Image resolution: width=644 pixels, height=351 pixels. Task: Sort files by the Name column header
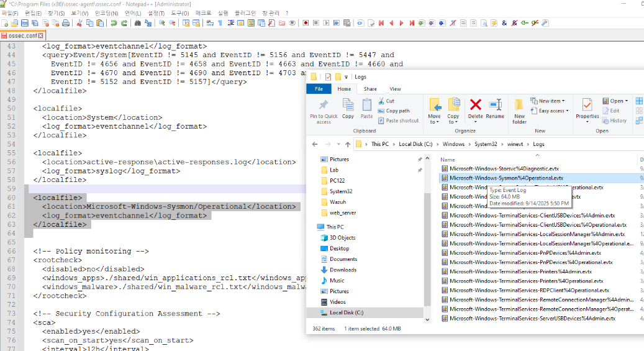(448, 160)
